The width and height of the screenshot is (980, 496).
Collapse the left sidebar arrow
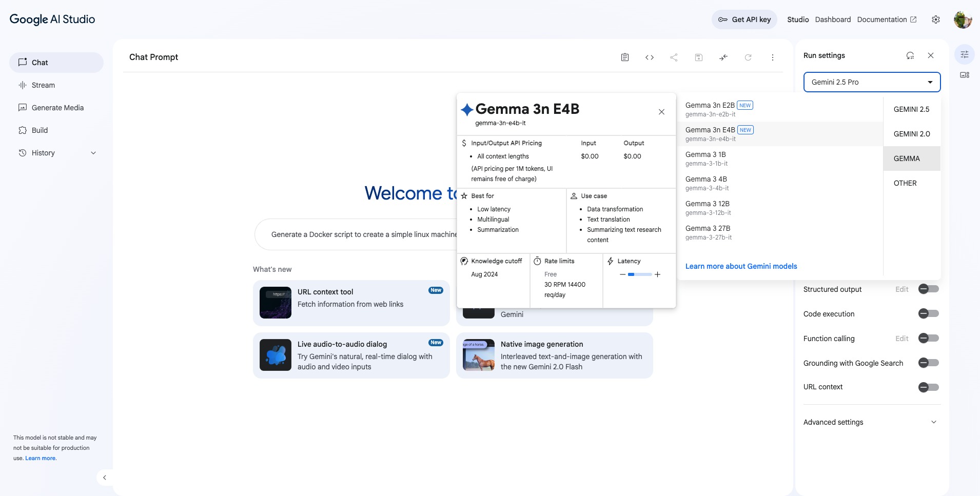[x=105, y=478]
